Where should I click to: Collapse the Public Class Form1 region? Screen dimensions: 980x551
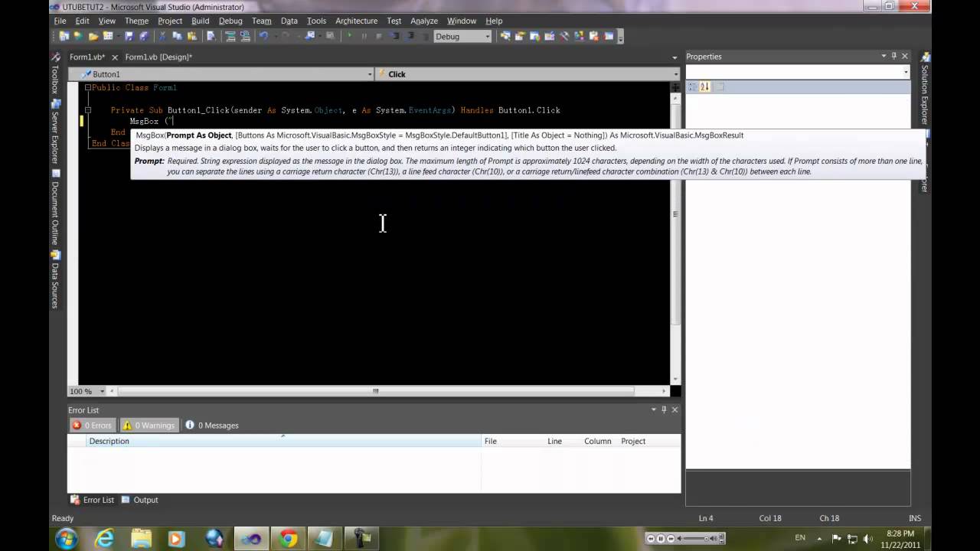tap(87, 88)
